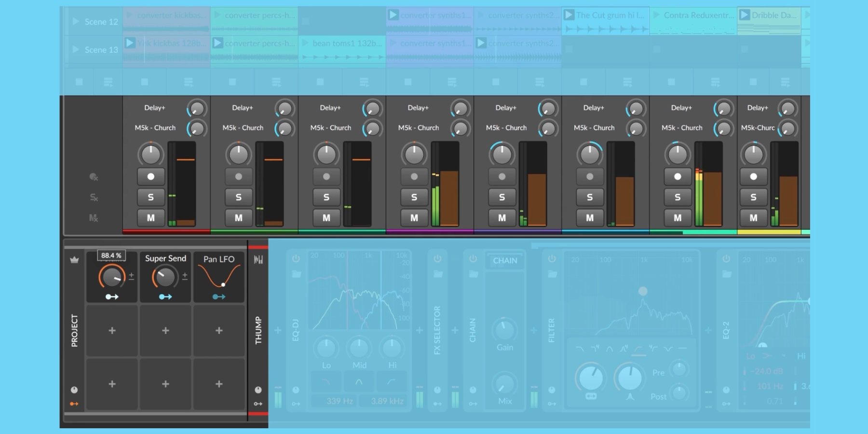Click the orange modulation arrow under the 88.4% macro

click(x=111, y=297)
